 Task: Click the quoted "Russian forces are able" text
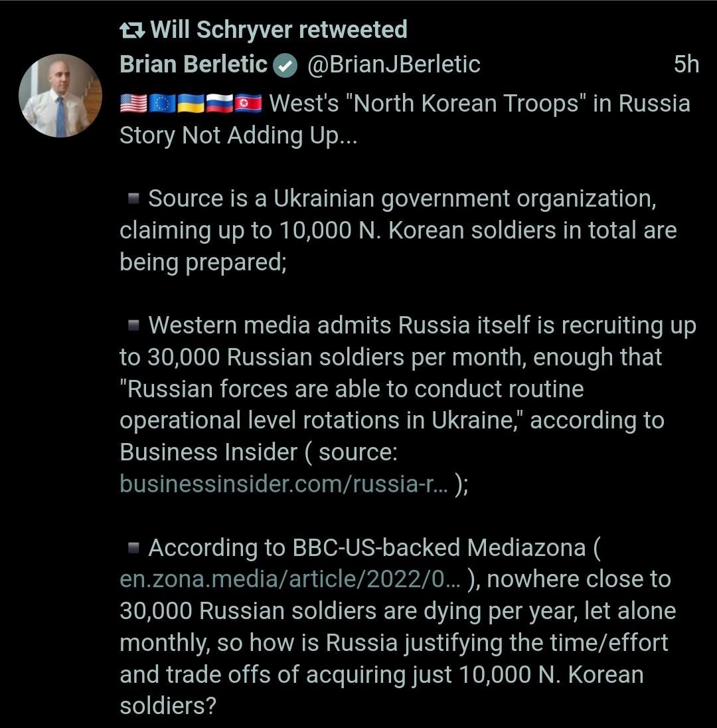(x=352, y=389)
